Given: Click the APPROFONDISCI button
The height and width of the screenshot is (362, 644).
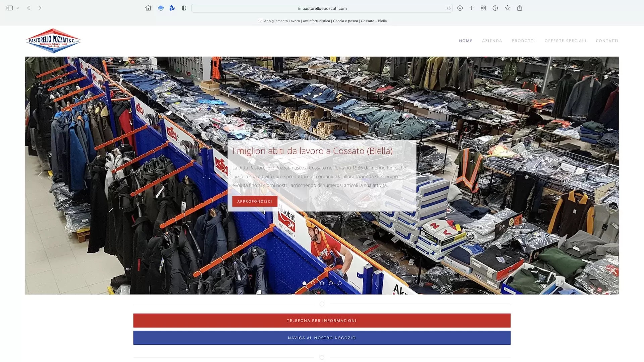Looking at the screenshot, I should point(255,201).
